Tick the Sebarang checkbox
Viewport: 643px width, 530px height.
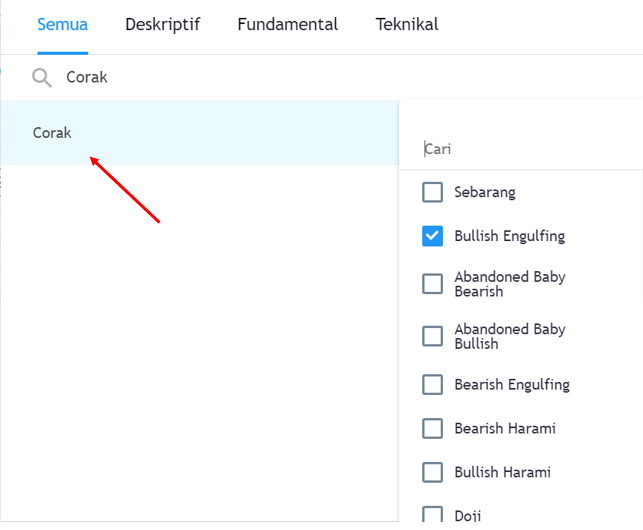[x=432, y=192]
